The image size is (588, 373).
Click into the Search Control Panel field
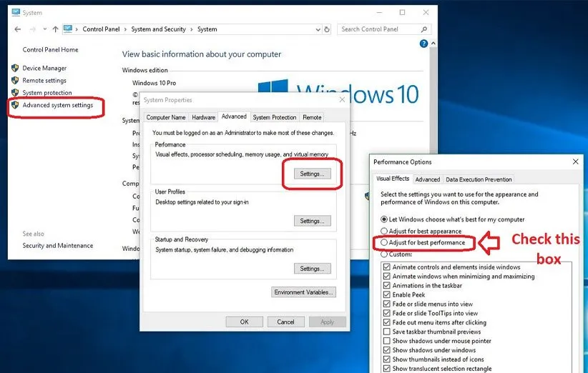tap(378, 29)
